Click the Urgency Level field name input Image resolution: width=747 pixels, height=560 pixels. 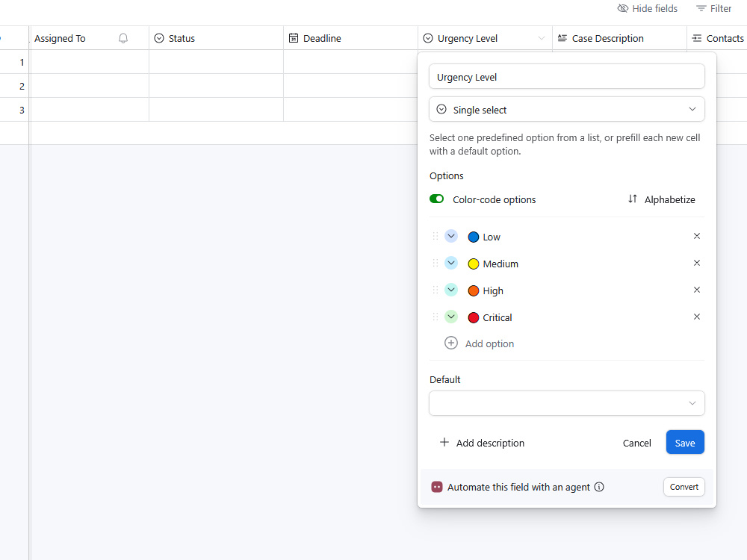pyautogui.click(x=566, y=77)
